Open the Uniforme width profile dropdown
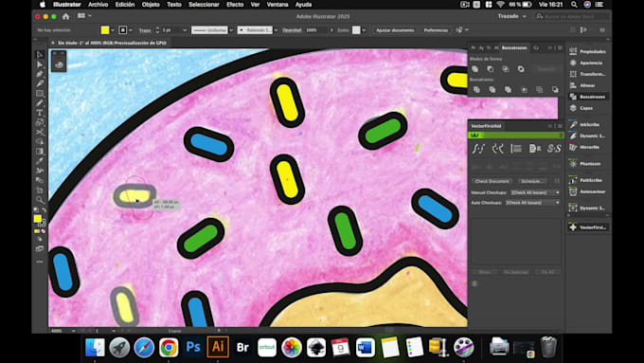 pos(231,30)
